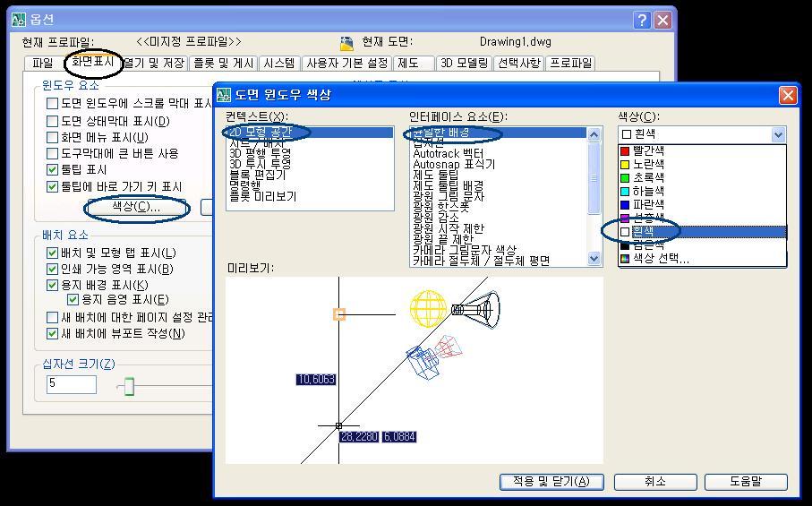Click the 십자선 크기 slider handle
This screenshot has width=812, height=506.
[129, 386]
